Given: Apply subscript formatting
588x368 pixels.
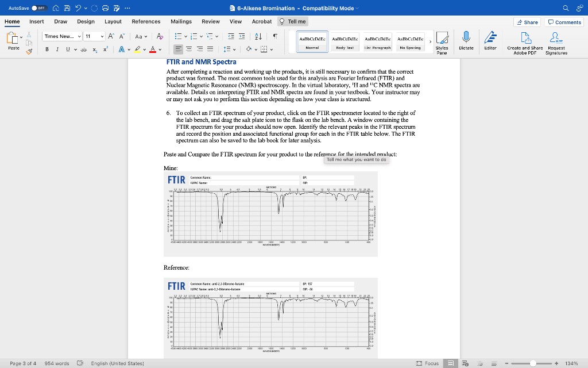Looking at the screenshot, I should (95, 49).
